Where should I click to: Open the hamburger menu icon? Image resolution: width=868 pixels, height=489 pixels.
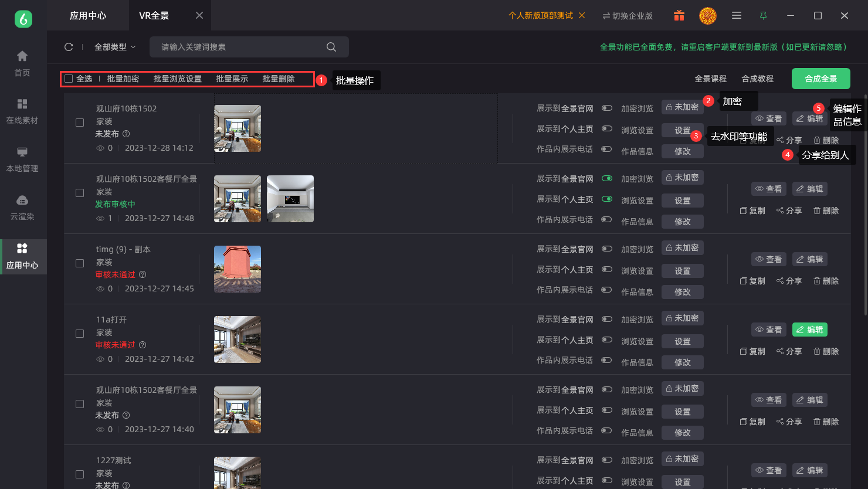tap(737, 16)
